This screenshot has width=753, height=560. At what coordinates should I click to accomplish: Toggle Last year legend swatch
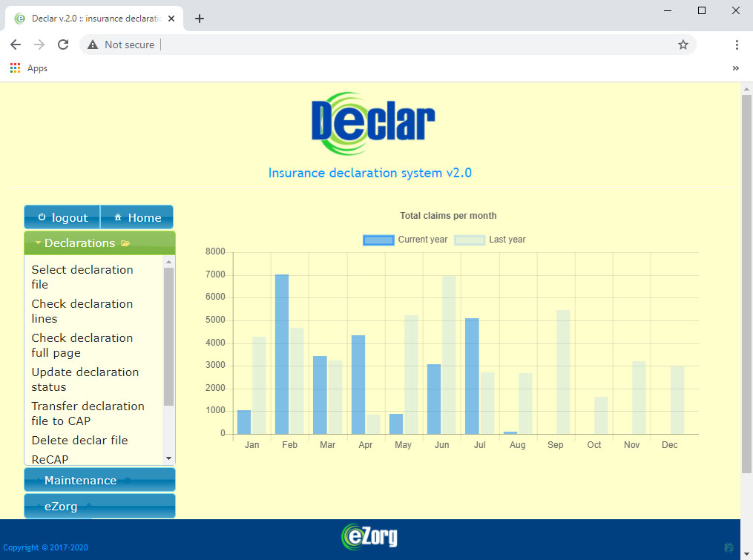470,240
